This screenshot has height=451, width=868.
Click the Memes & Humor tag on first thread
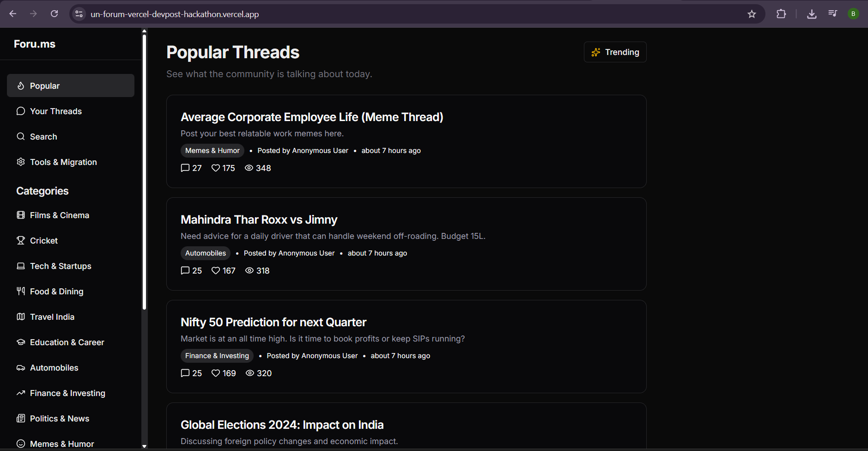tap(212, 151)
